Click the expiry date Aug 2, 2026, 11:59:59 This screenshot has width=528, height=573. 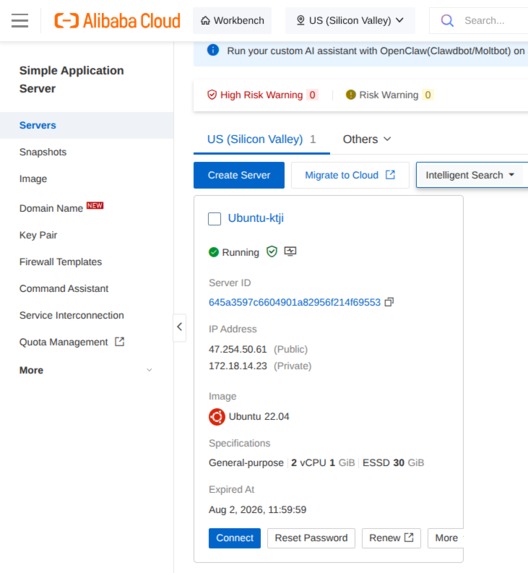pyautogui.click(x=258, y=509)
